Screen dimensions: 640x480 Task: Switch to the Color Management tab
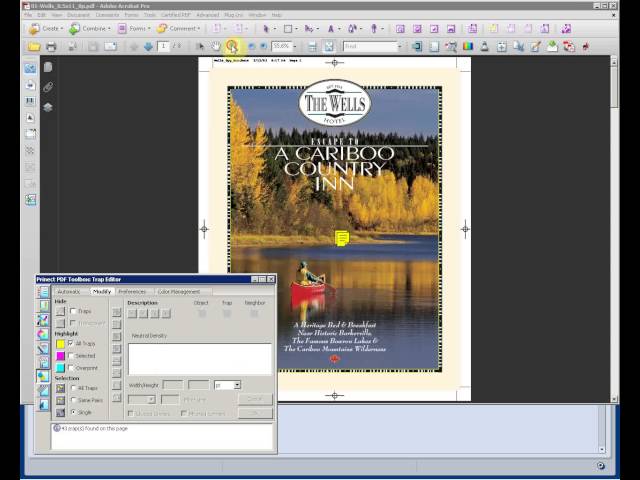[x=179, y=291]
